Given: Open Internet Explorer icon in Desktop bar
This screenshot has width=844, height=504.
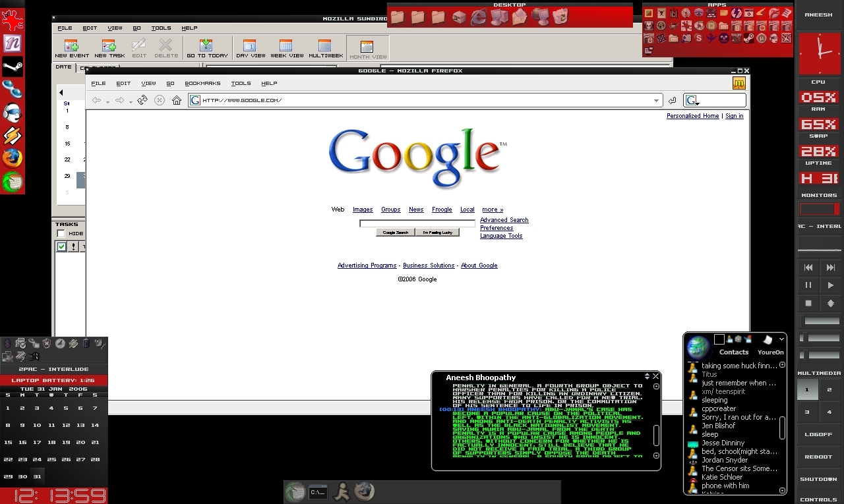Looking at the screenshot, I should coord(479,17).
